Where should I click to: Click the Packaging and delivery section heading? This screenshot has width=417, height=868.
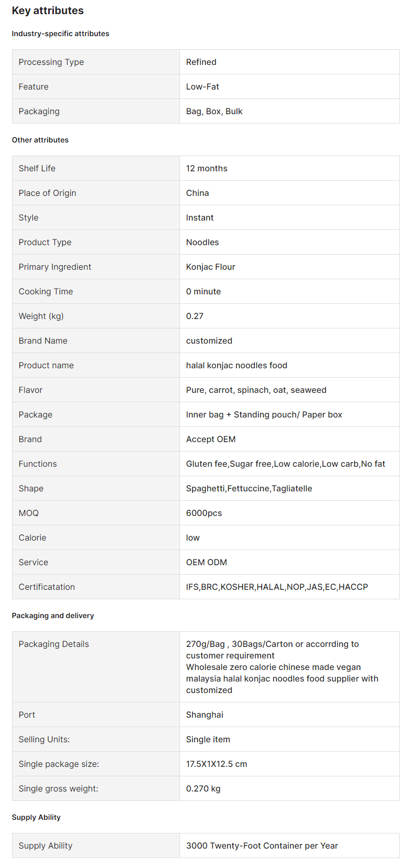click(53, 616)
